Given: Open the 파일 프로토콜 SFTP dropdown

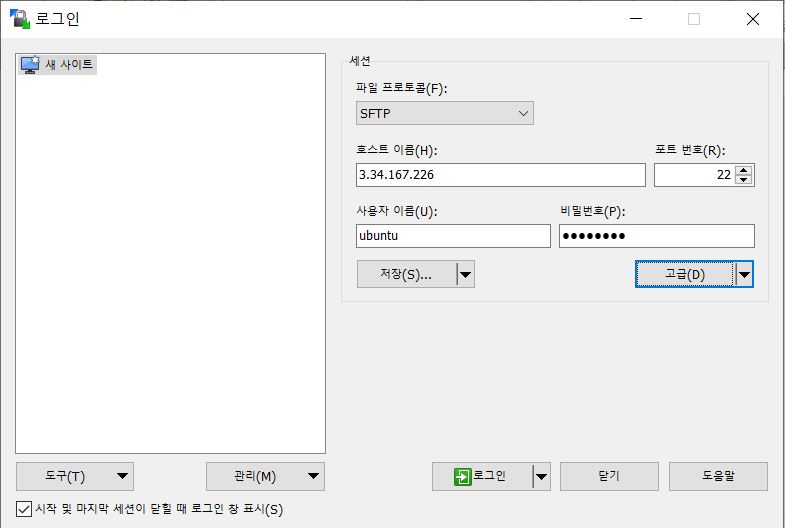Looking at the screenshot, I should point(445,113).
